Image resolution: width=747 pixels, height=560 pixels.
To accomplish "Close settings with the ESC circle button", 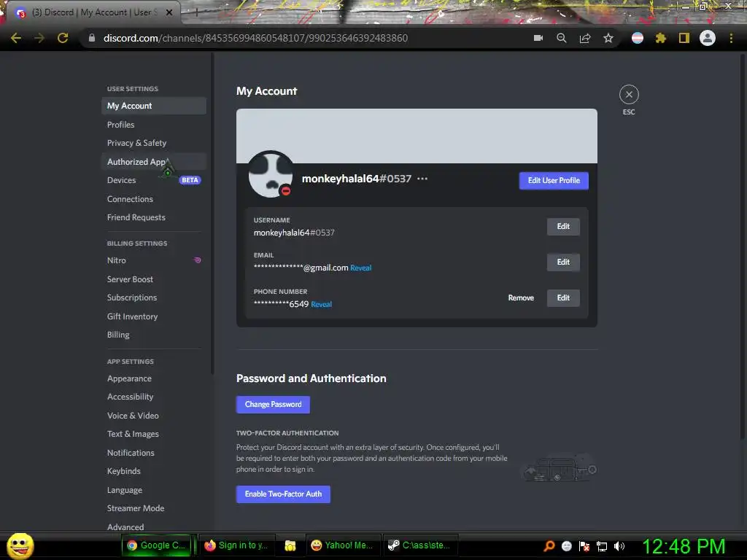I will tap(629, 94).
